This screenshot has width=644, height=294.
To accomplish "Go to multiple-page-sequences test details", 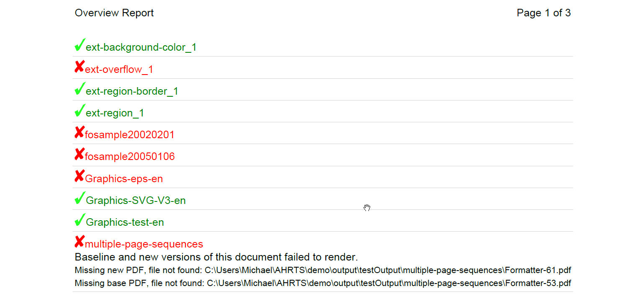I will tap(144, 244).
